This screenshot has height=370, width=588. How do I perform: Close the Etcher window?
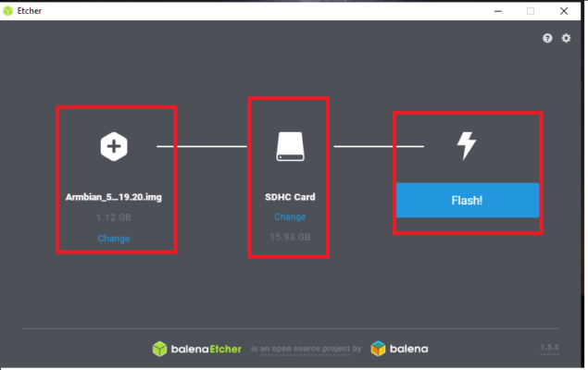(x=565, y=10)
